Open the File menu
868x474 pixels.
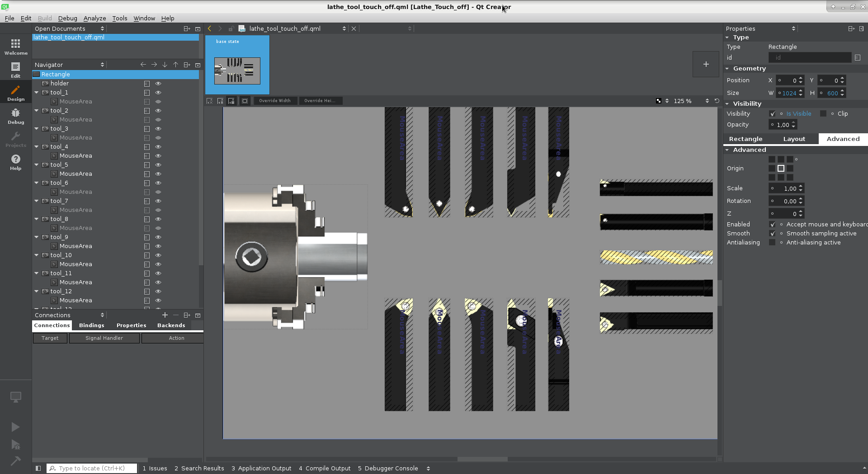point(9,18)
